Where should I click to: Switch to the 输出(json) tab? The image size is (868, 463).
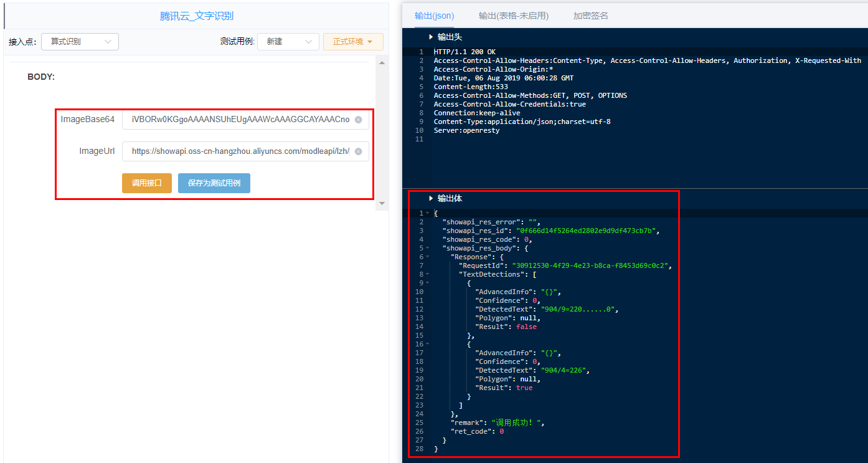(x=435, y=16)
